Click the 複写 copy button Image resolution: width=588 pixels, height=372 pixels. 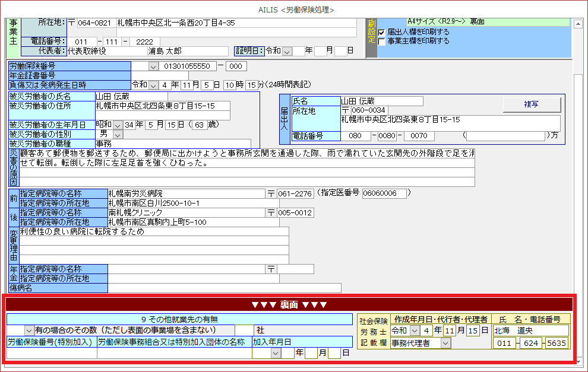click(532, 104)
